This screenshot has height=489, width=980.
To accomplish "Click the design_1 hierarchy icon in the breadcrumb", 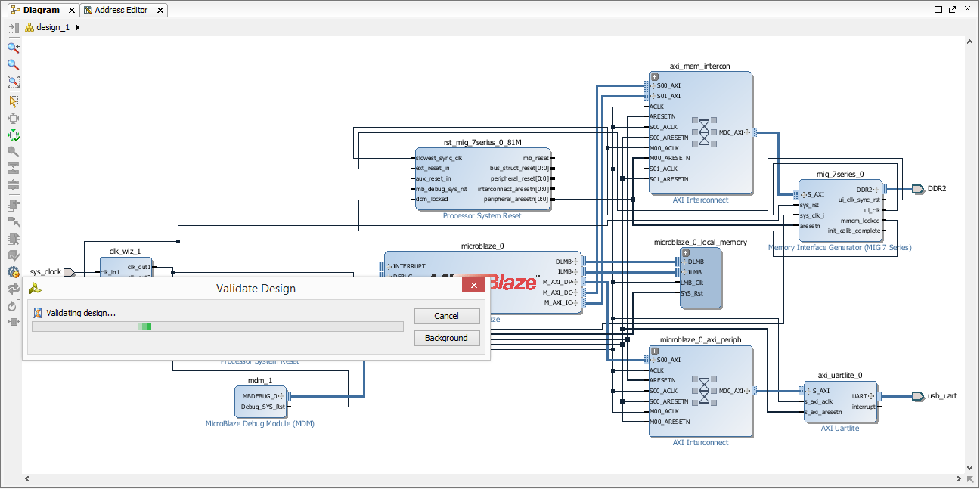I will tap(29, 27).
